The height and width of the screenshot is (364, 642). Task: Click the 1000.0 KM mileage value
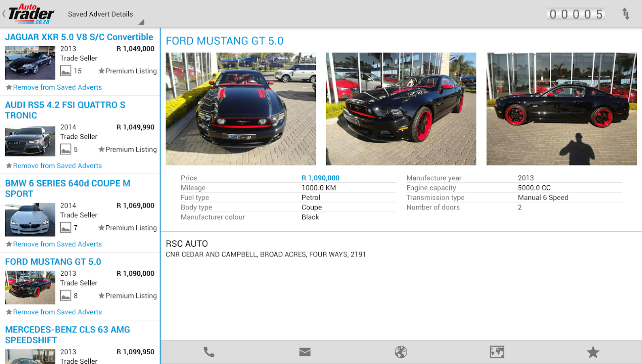(319, 188)
